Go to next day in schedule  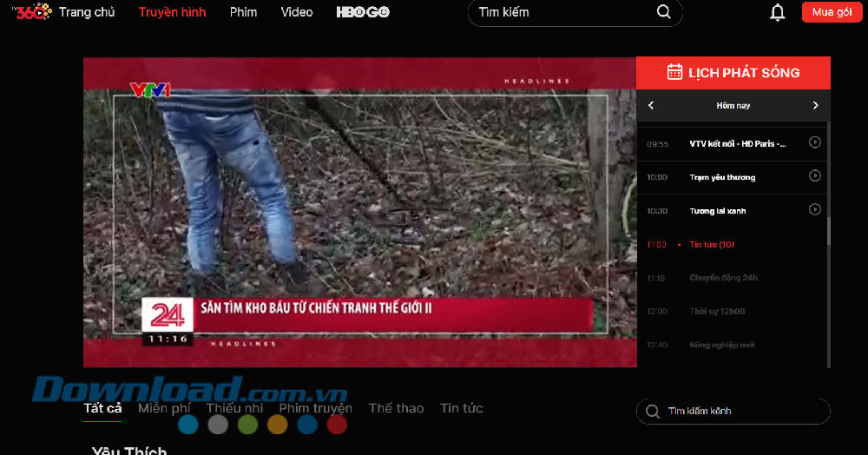(x=815, y=105)
